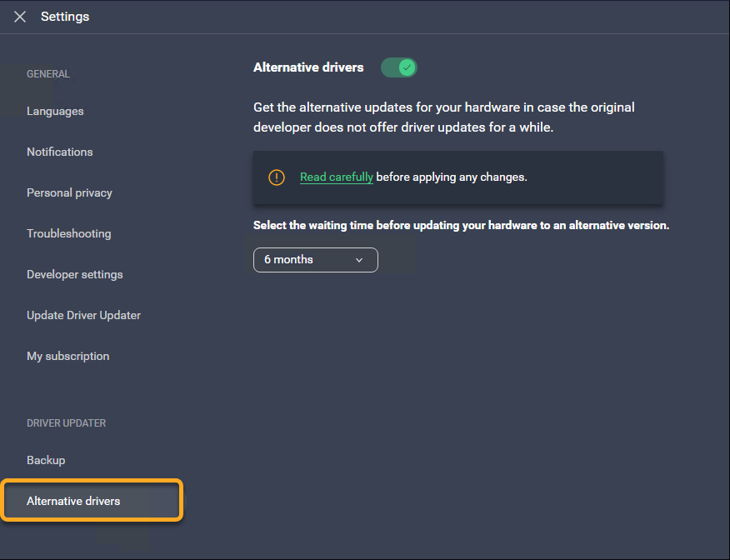Select Personal privacy in the sidebar
This screenshot has height=560, width=730.
pos(69,192)
